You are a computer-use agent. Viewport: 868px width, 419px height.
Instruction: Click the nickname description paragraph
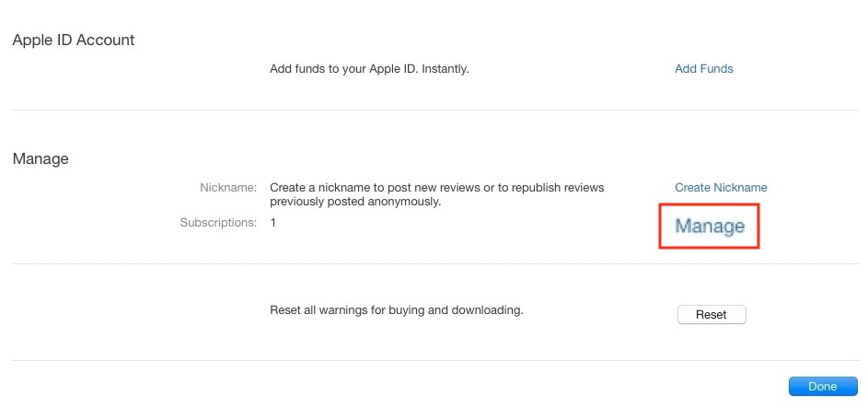click(x=436, y=194)
